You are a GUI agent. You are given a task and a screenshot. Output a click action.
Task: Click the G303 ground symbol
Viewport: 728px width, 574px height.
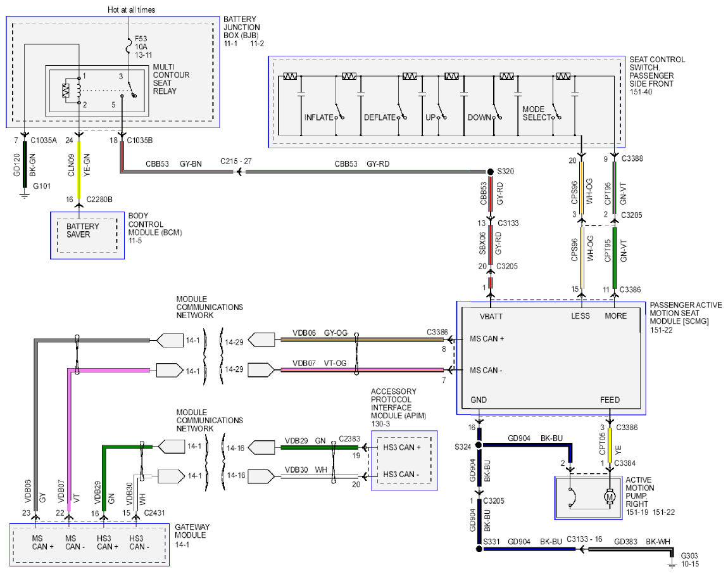coord(672,563)
